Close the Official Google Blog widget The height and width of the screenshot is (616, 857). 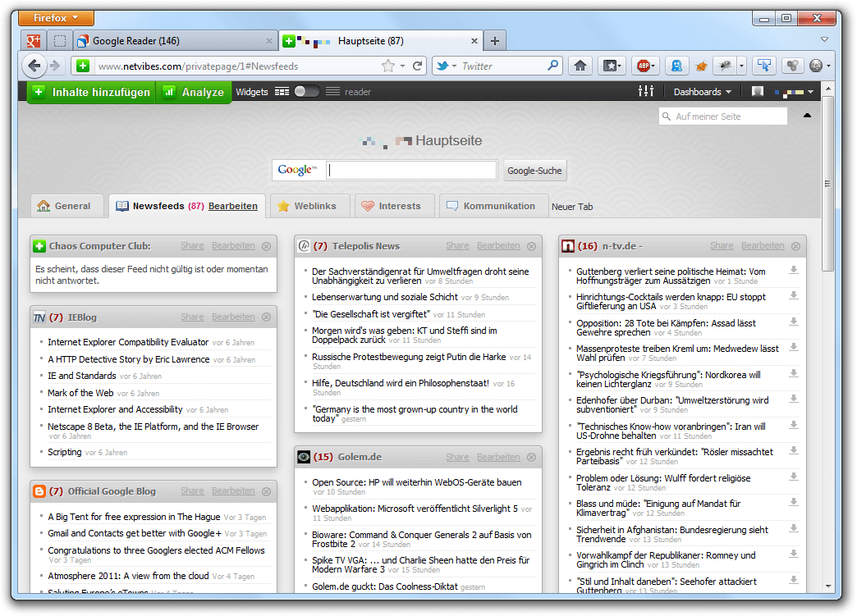click(266, 491)
